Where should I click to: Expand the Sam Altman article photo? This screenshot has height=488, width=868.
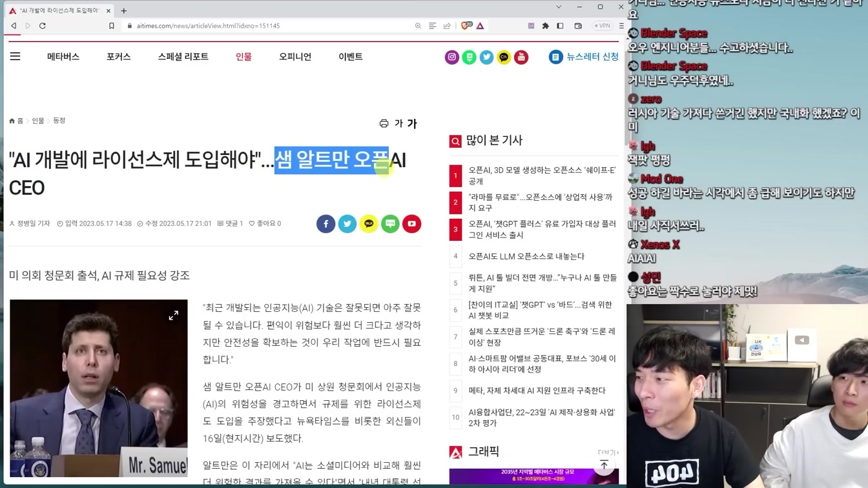[174, 316]
